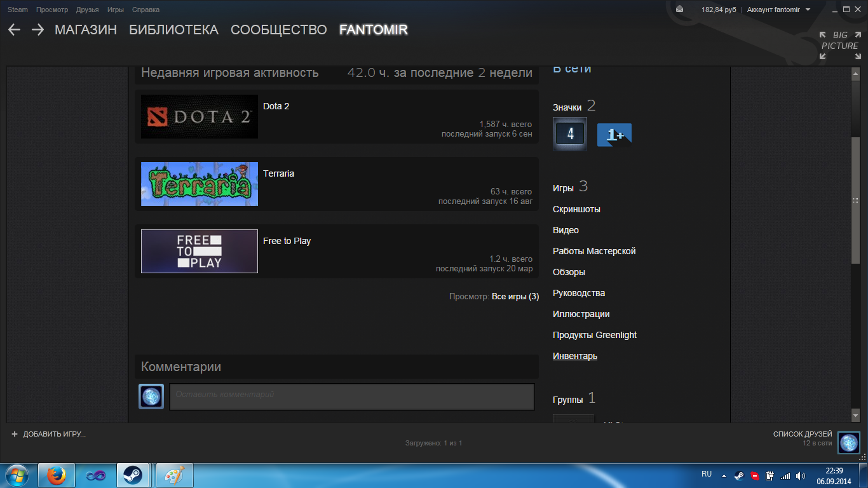Open the FANTOMIR profile tab

(x=374, y=30)
